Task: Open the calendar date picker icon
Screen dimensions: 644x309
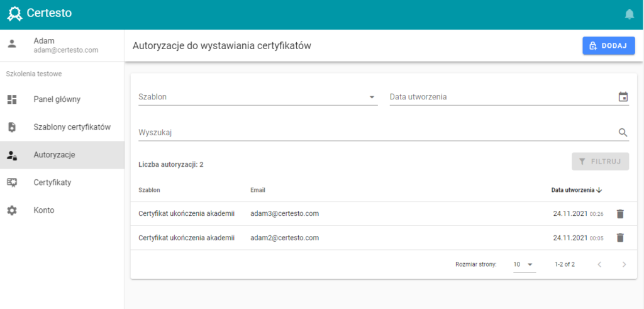Action: [623, 97]
